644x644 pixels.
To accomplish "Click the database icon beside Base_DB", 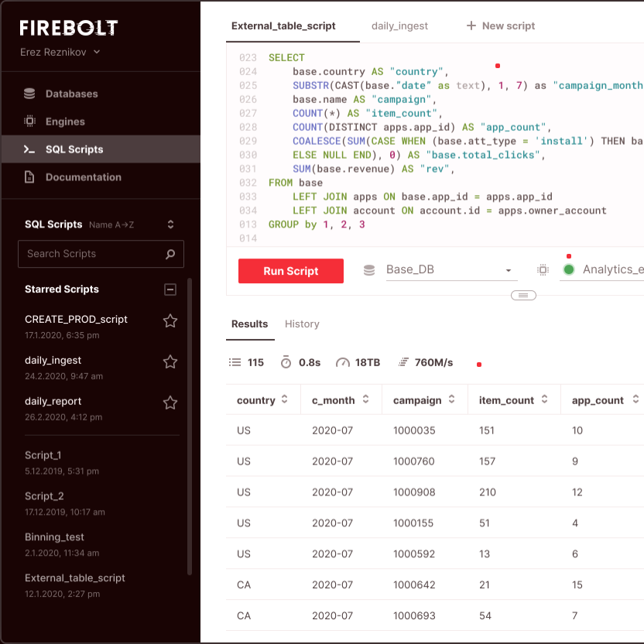I will point(369,270).
